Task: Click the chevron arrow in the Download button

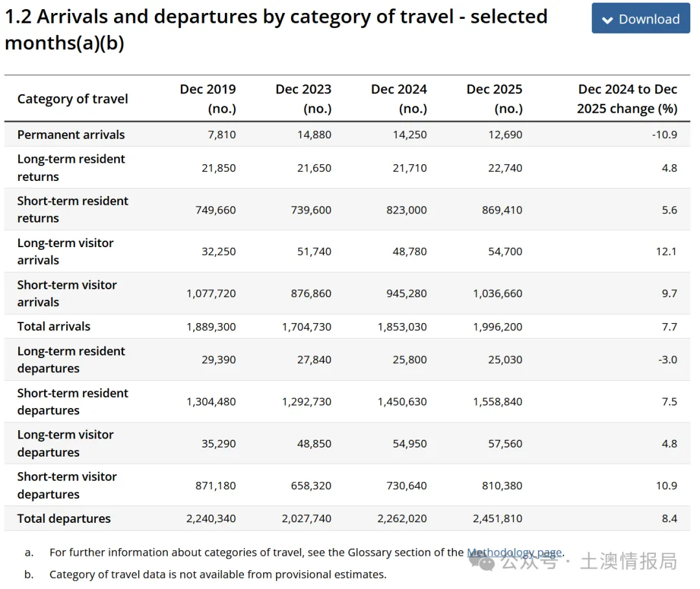Action: [x=607, y=20]
